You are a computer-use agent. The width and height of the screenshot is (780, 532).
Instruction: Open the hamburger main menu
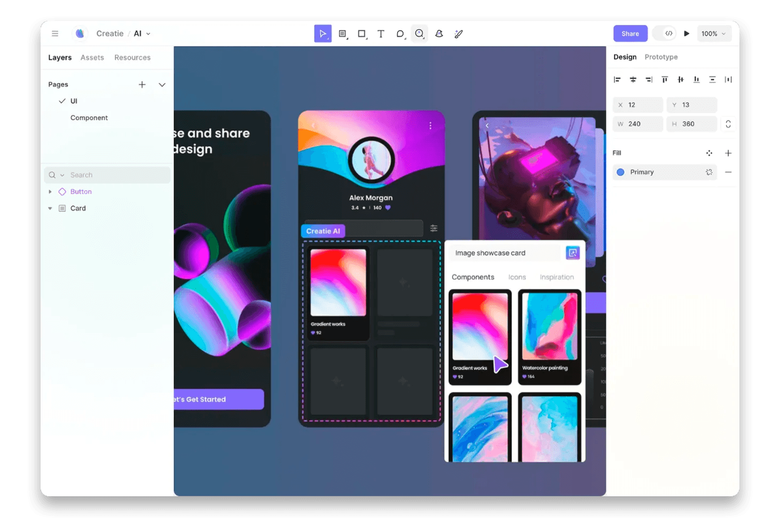[x=55, y=34]
